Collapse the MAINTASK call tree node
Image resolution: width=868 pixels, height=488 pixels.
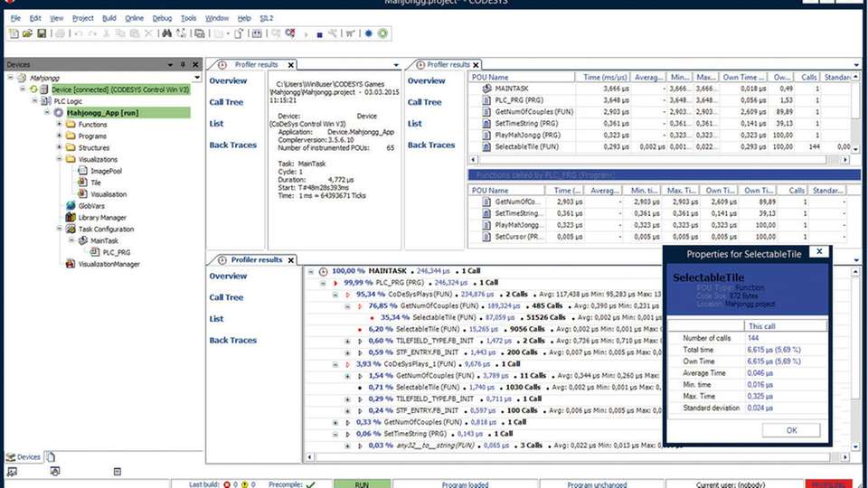click(310, 271)
